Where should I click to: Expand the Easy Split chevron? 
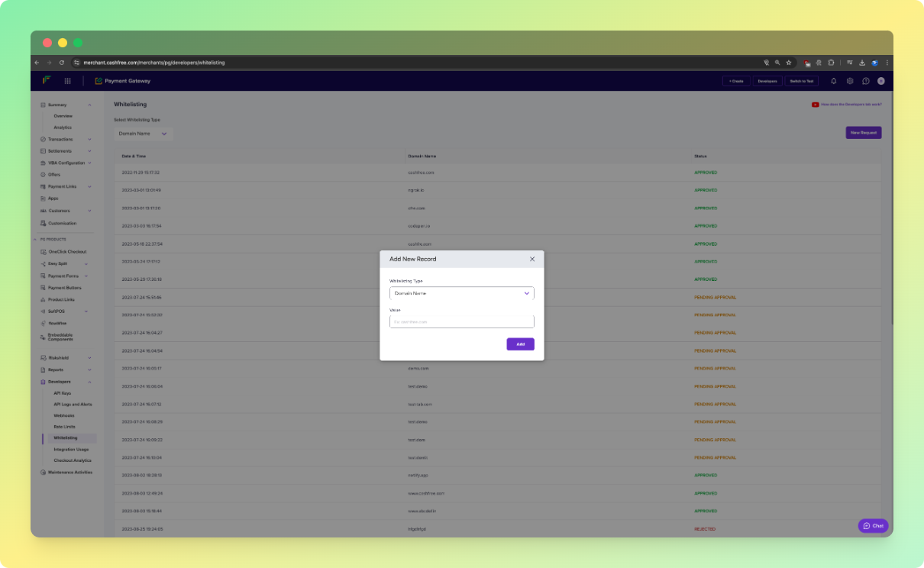86,264
